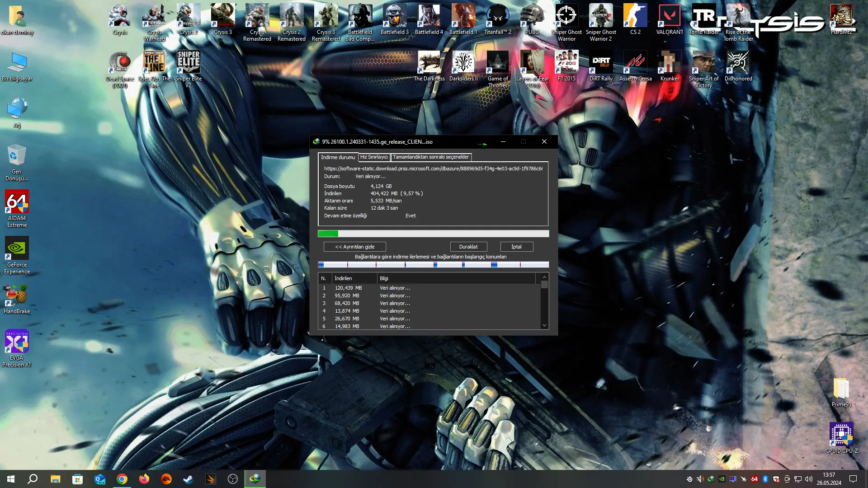The image size is (868, 488).
Task: Open the Crysis Warhead desktop shortcut
Action: pos(154,22)
